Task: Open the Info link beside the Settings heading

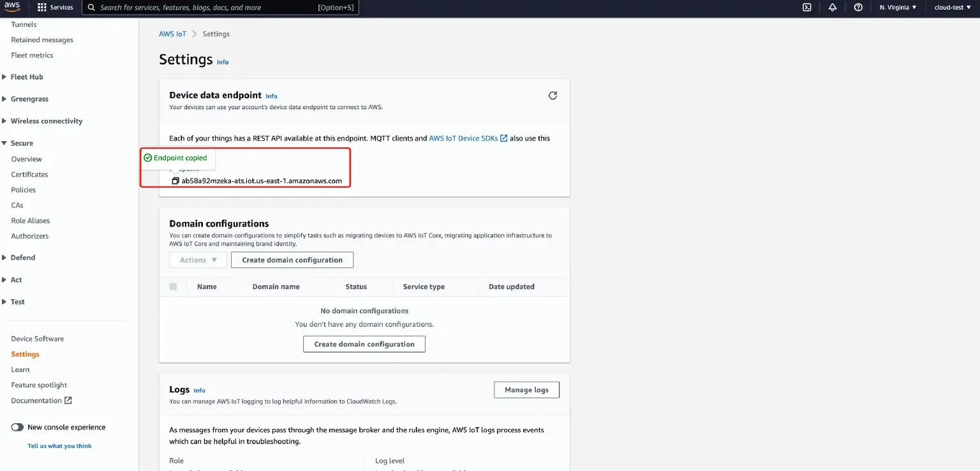Action: pyautogui.click(x=223, y=62)
